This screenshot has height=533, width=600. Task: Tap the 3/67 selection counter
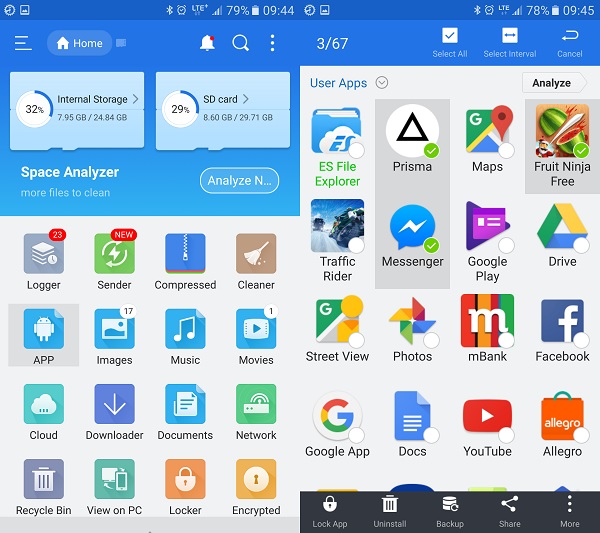click(332, 43)
